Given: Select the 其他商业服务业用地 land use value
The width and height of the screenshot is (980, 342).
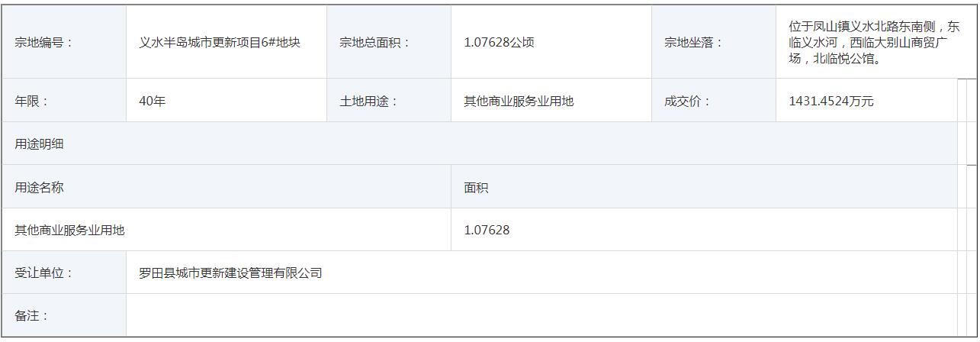Looking at the screenshot, I should (519, 101).
